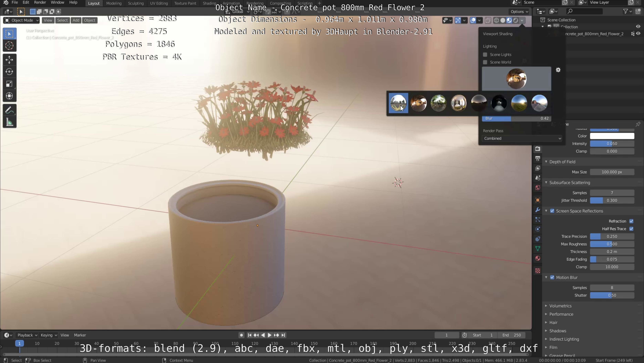Uncheck the Refraction option
644x363 pixels.
(x=631, y=221)
